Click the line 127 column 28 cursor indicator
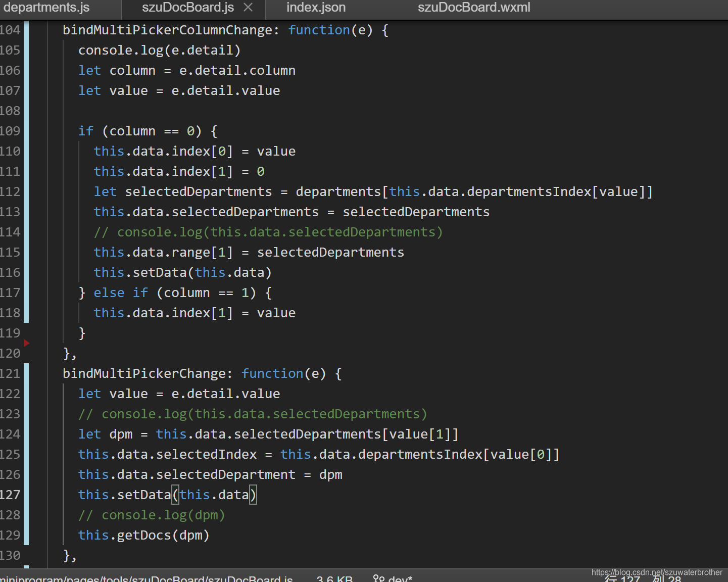The image size is (728, 582). 643,579
